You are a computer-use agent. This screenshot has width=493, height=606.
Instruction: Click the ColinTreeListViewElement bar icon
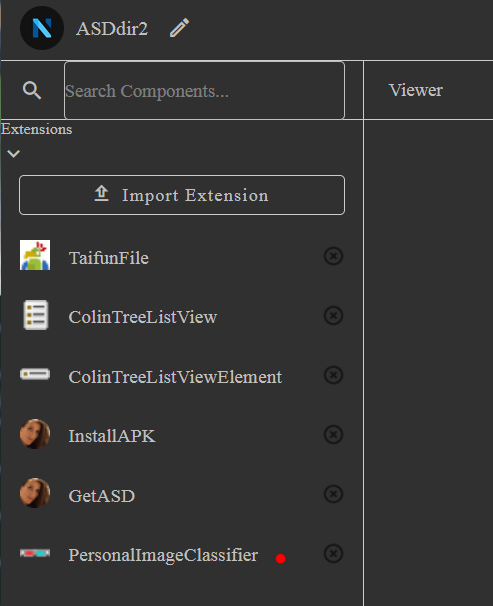coord(35,374)
